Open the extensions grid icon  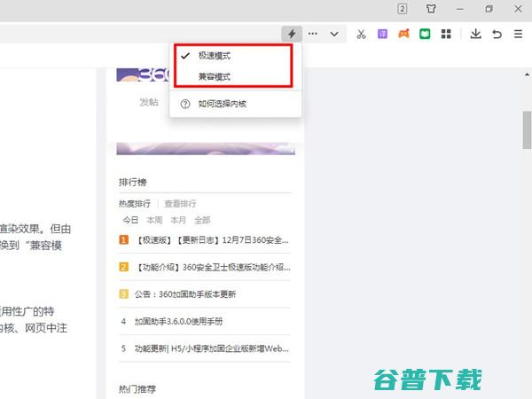(446, 34)
